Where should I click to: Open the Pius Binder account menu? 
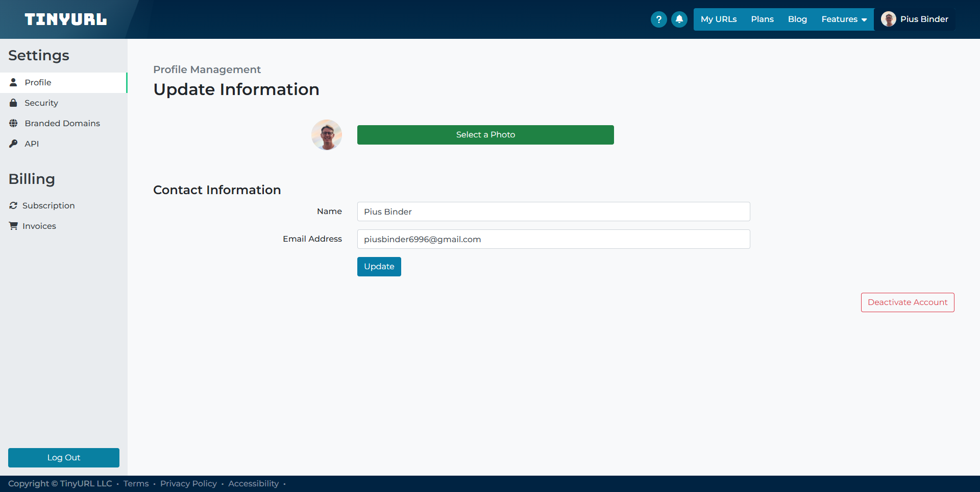[x=915, y=19]
